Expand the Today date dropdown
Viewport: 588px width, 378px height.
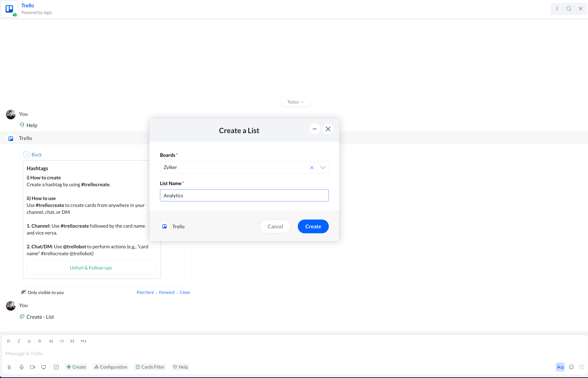295,102
